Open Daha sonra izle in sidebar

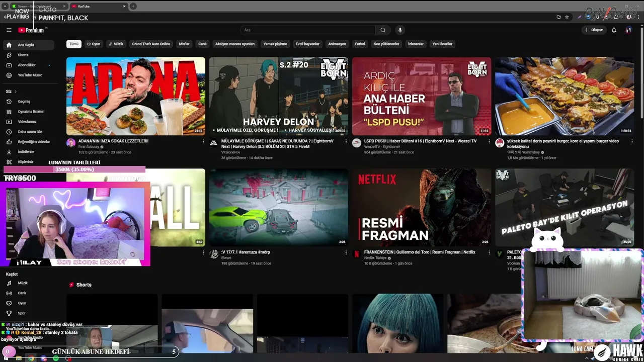point(29,132)
